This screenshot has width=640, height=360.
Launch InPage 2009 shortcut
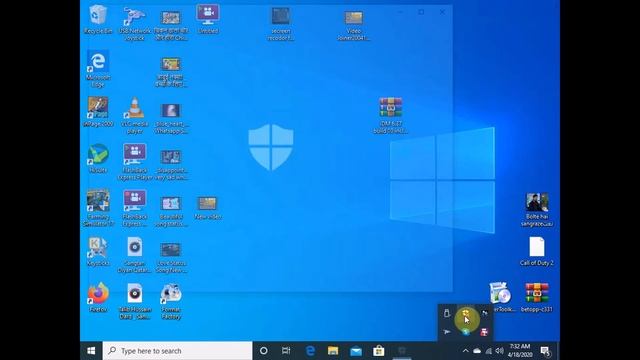tap(98, 111)
